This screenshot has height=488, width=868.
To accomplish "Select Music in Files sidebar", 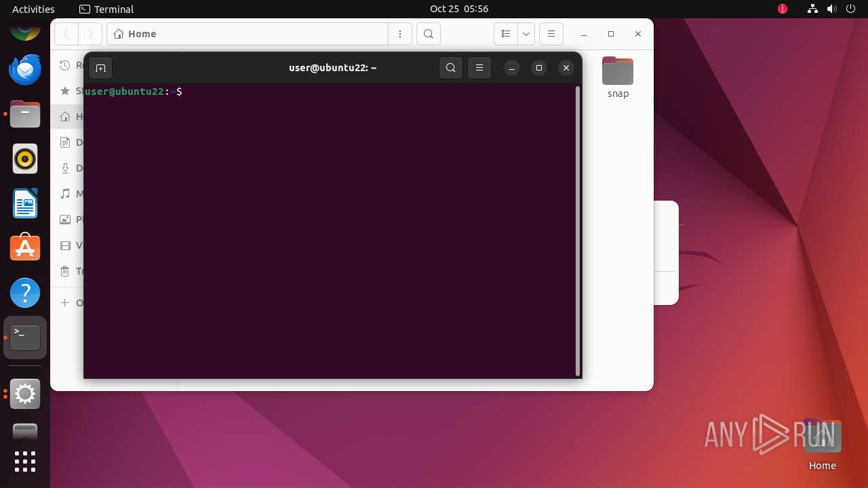I will [68, 194].
